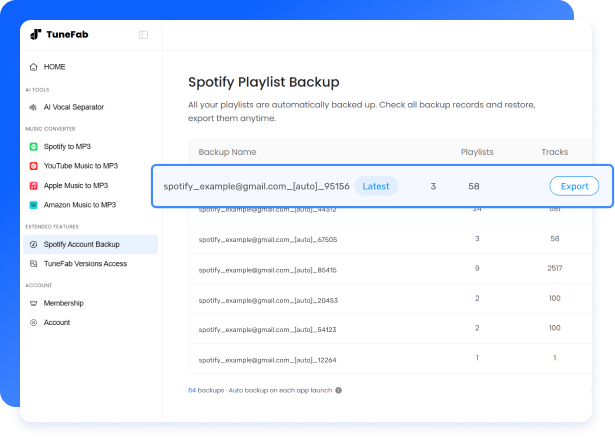The width and height of the screenshot is (615, 438).
Task: Click the TuneFab Versions Access icon
Action: [x=34, y=264]
